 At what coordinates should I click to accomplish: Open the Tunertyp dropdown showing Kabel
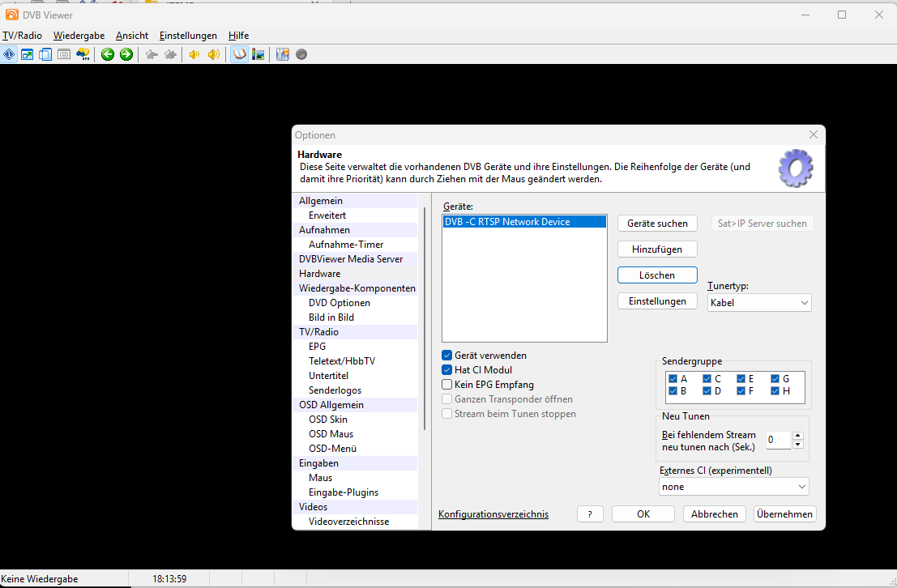point(758,303)
